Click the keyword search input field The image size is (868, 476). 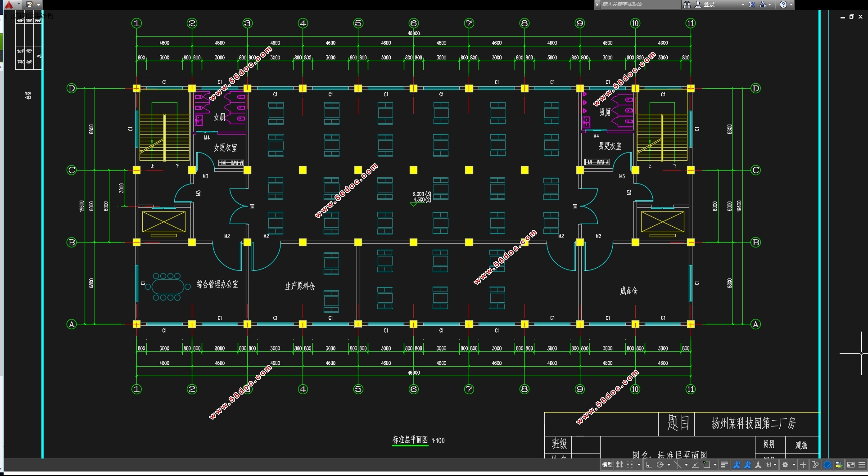pyautogui.click(x=639, y=4)
